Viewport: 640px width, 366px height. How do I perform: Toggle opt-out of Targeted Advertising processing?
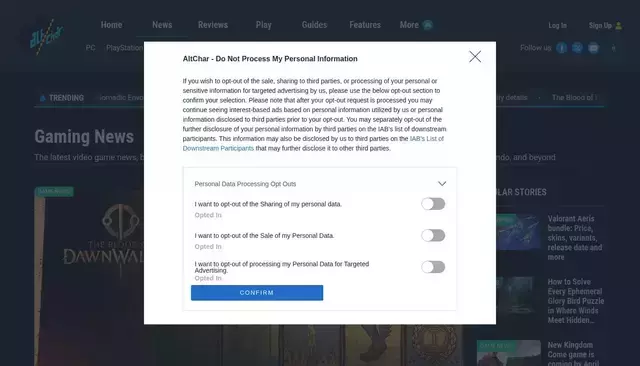[x=433, y=267]
